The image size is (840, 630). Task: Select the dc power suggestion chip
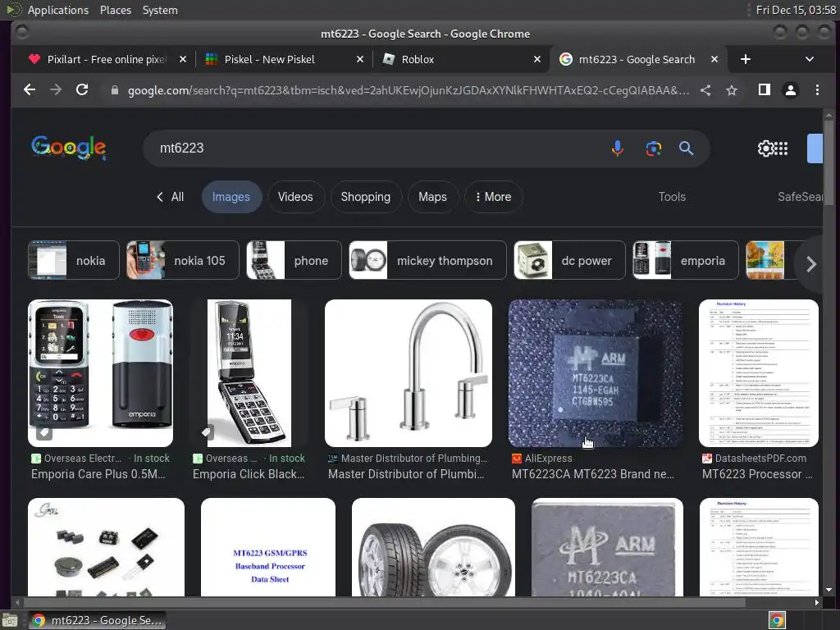[569, 260]
